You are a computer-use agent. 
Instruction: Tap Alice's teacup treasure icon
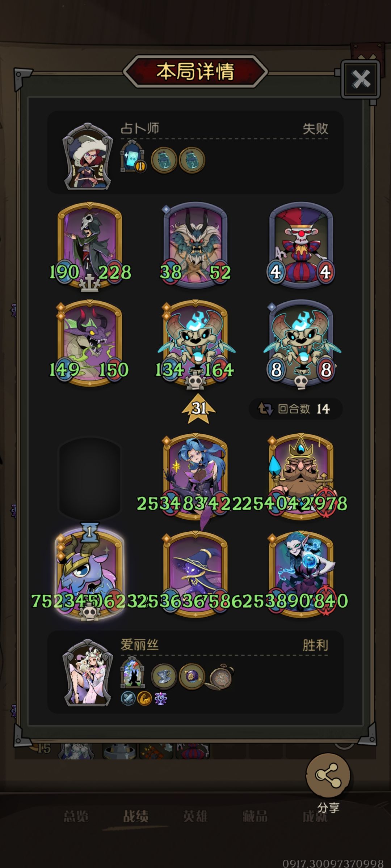coord(164,676)
